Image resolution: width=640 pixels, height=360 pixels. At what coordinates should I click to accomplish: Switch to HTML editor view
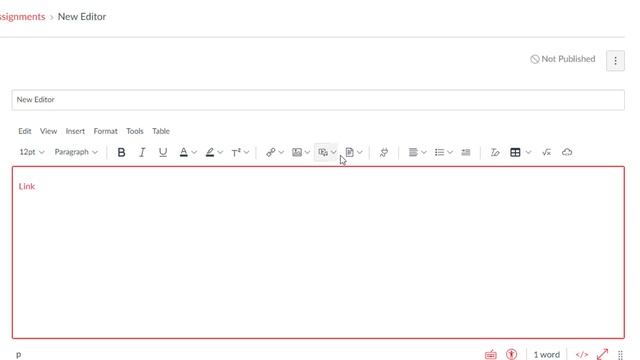click(582, 354)
